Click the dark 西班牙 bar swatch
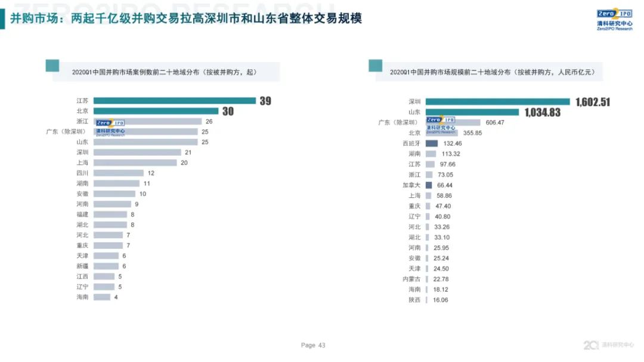The height and width of the screenshot is (362, 644). tap(432, 144)
